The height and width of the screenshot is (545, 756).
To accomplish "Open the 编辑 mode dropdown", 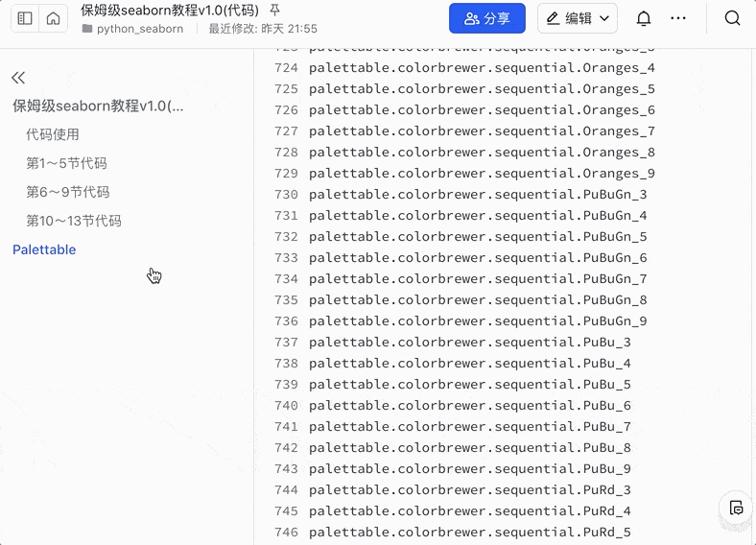I will pyautogui.click(x=578, y=18).
